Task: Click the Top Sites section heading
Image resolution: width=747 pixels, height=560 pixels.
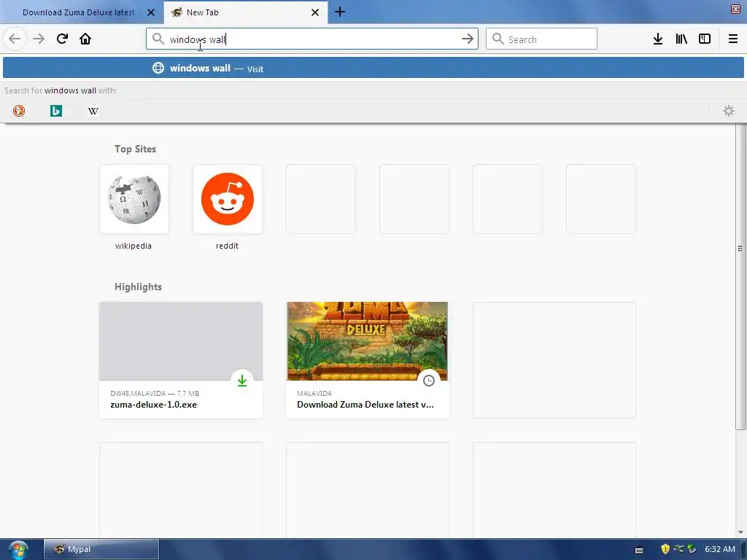Action: tap(135, 149)
